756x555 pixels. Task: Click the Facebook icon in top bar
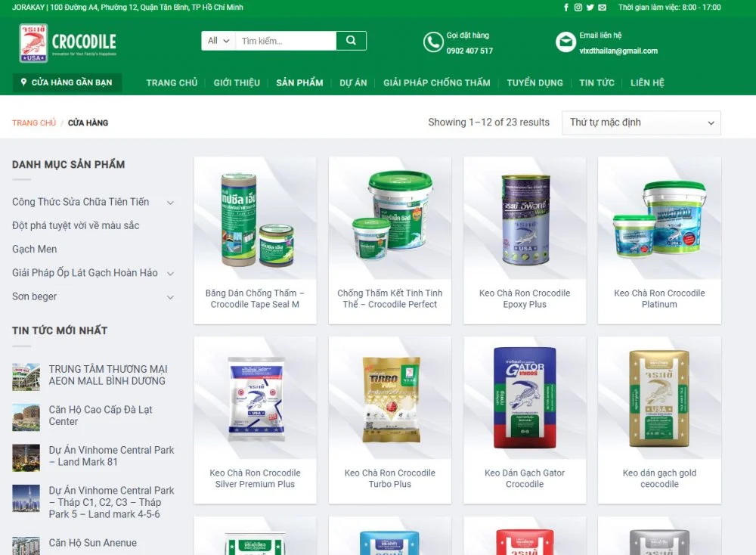(566, 8)
